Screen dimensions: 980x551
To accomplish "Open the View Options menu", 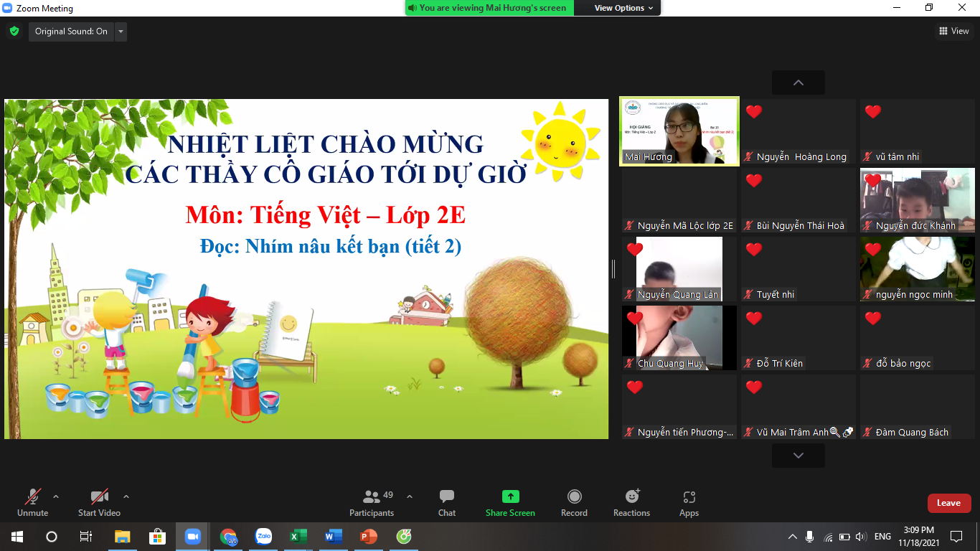I will [623, 8].
